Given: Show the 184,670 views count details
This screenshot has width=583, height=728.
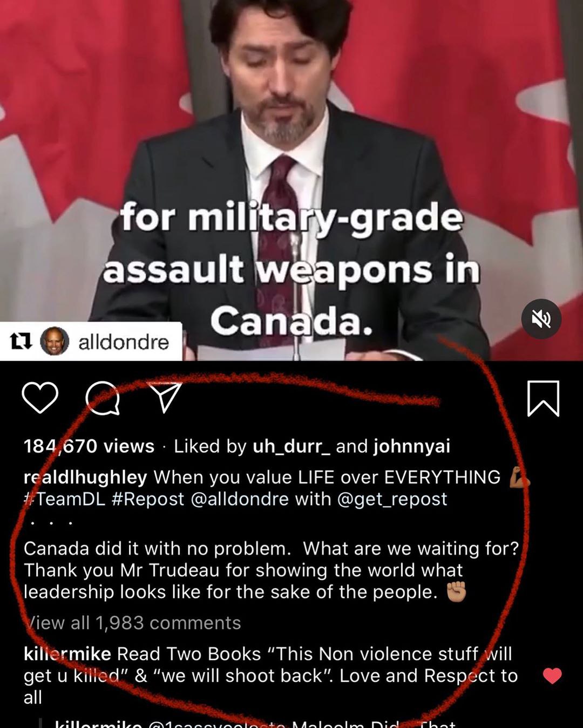Looking at the screenshot, I should (x=89, y=446).
